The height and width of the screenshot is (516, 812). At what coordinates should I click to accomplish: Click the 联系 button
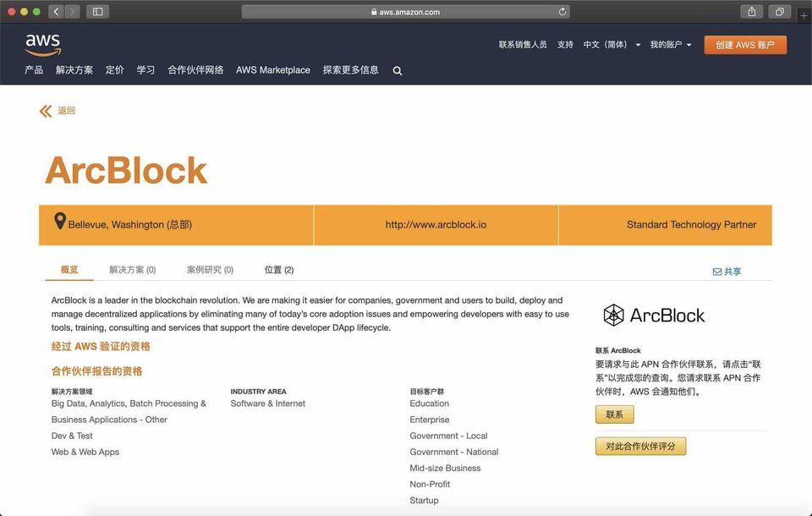pyautogui.click(x=615, y=414)
